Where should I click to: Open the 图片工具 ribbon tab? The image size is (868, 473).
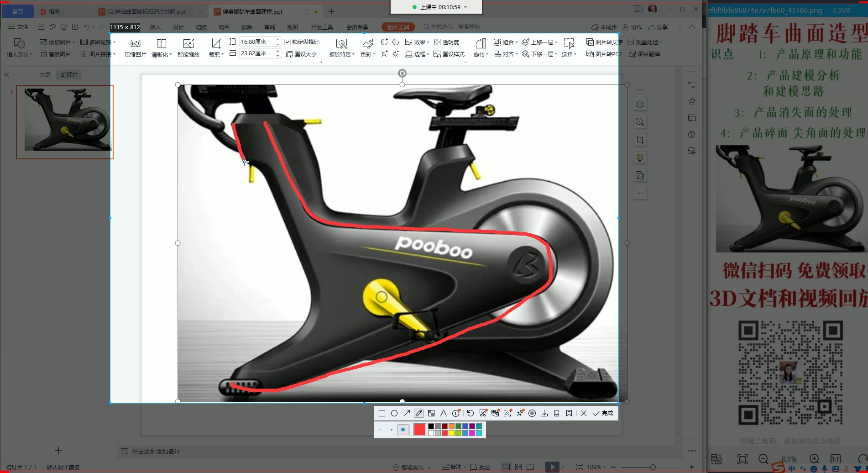coord(398,27)
